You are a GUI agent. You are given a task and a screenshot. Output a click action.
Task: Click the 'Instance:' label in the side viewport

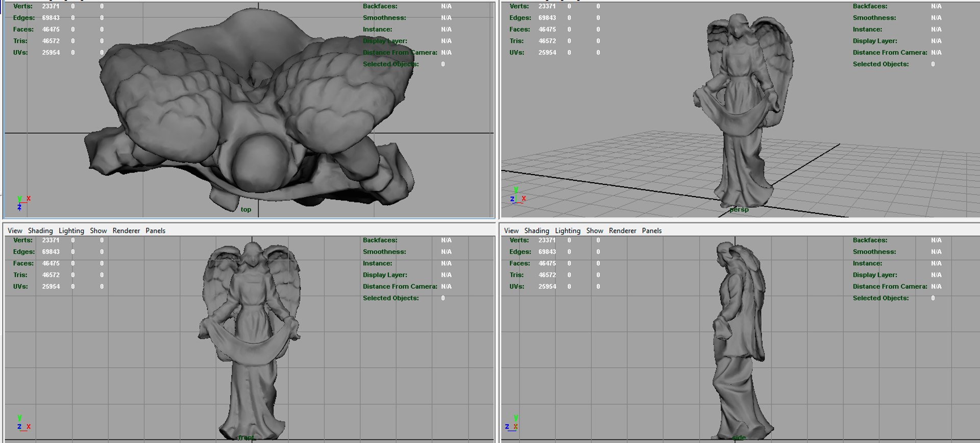click(867, 263)
